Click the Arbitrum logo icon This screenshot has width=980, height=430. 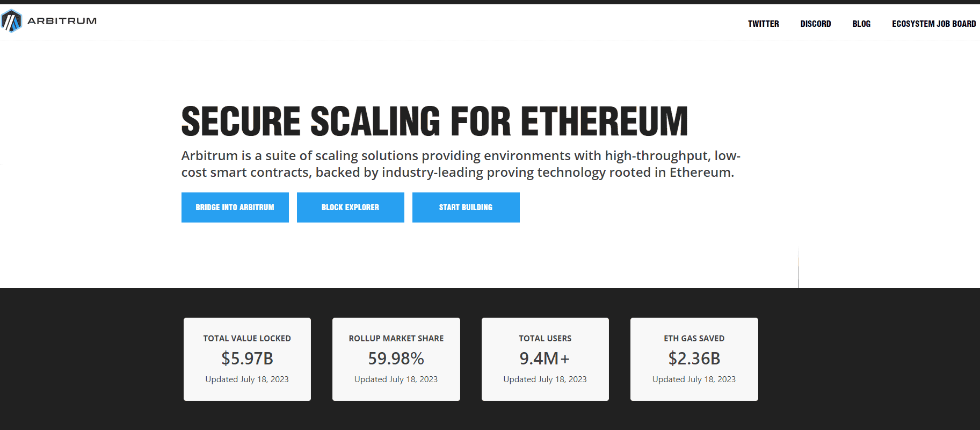point(11,21)
